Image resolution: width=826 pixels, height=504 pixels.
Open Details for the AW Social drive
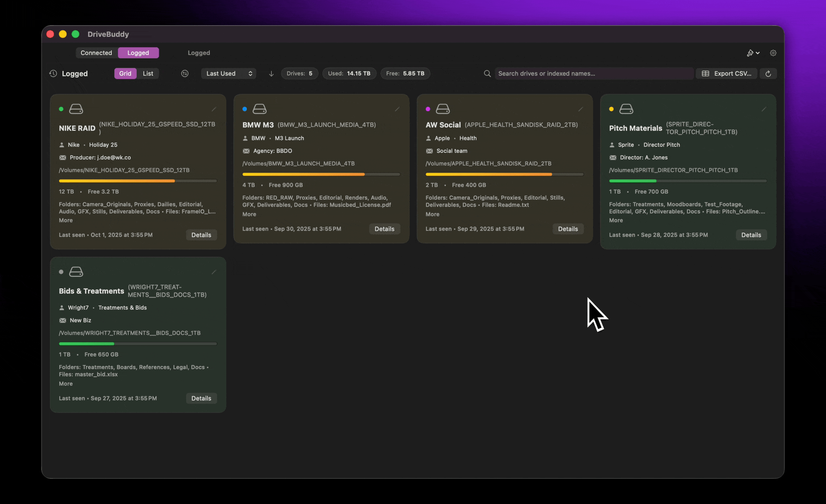tap(567, 229)
